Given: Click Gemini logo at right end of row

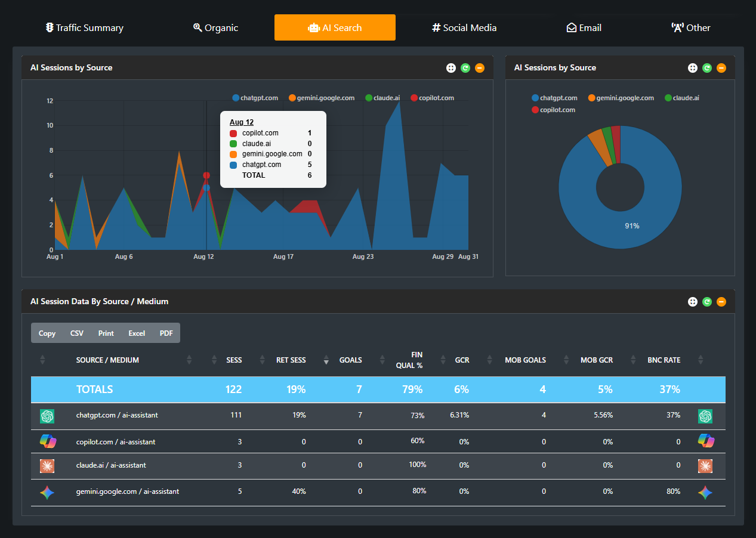Looking at the screenshot, I should 705,492.
